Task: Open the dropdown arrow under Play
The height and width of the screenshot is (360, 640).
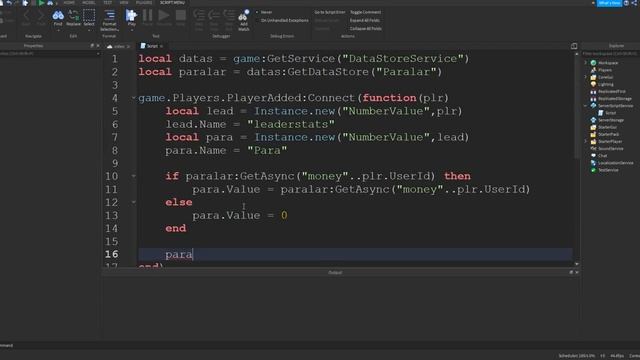Action: pyautogui.click(x=131, y=30)
